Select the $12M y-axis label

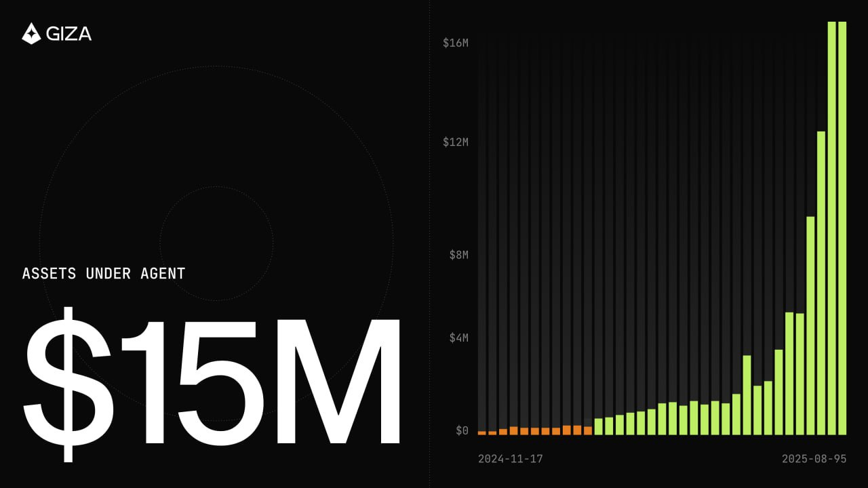click(455, 142)
